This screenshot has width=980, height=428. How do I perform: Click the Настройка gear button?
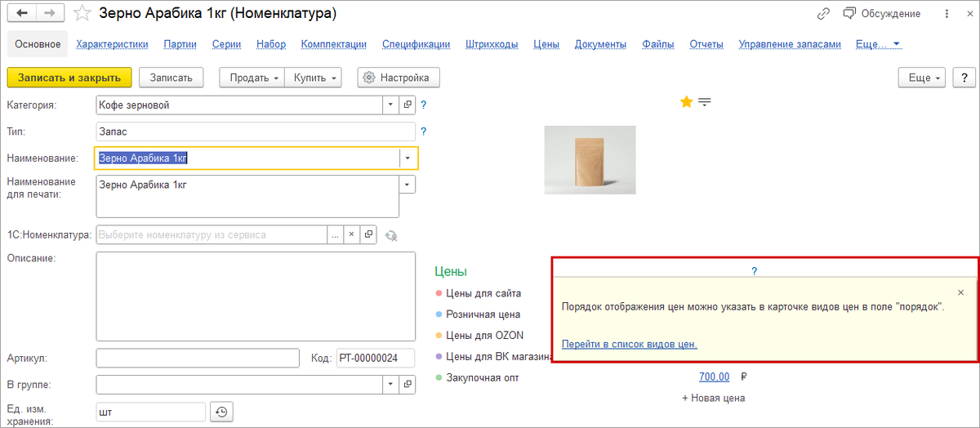(x=399, y=78)
